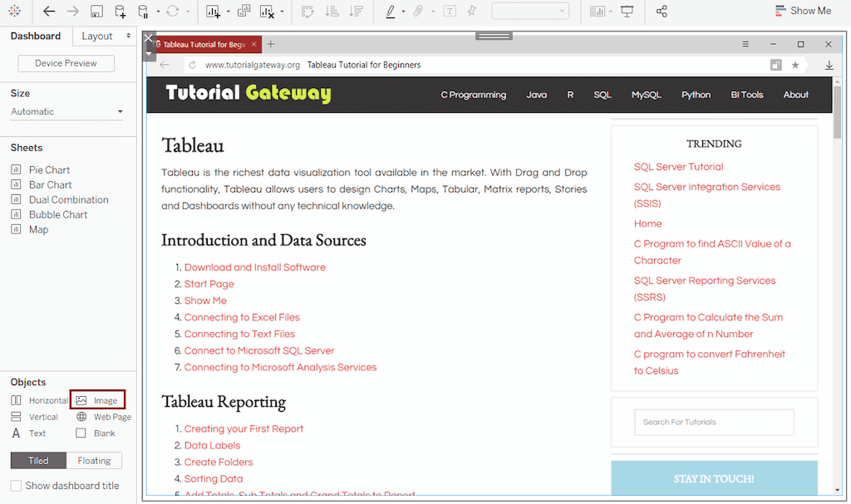The height and width of the screenshot is (504, 851).
Task: Click the Show mark labels T icon
Action: (x=450, y=12)
